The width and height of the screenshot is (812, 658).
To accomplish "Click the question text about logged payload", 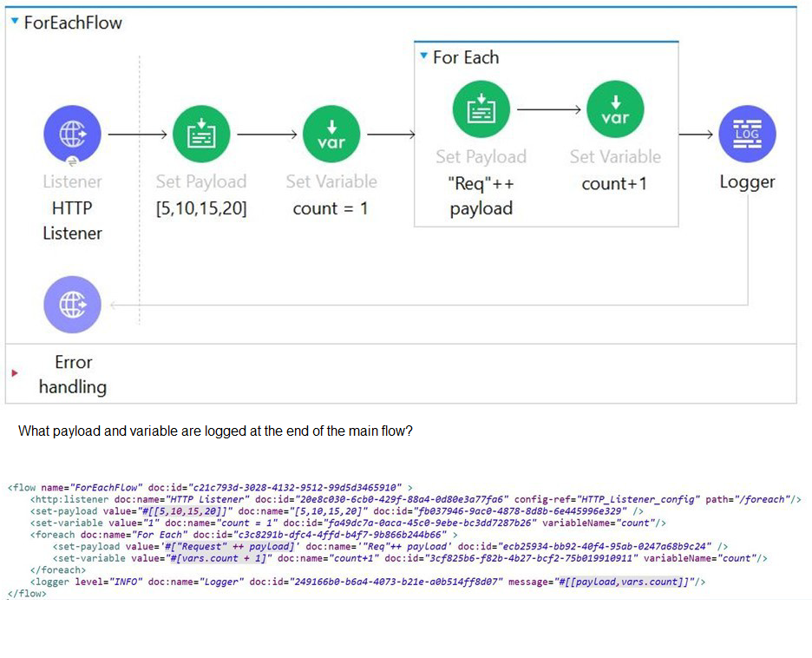I will (214, 431).
